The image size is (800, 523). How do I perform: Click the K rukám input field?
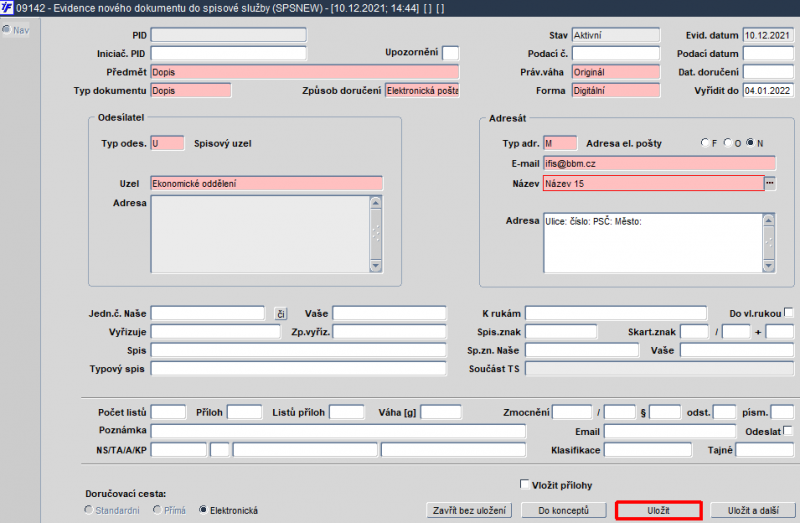pos(616,313)
